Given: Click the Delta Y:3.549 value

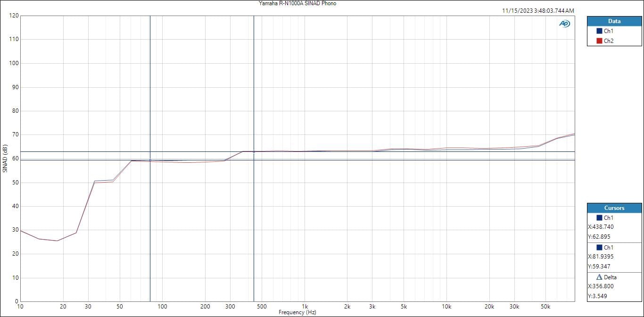Looking at the screenshot, I should tap(598, 296).
